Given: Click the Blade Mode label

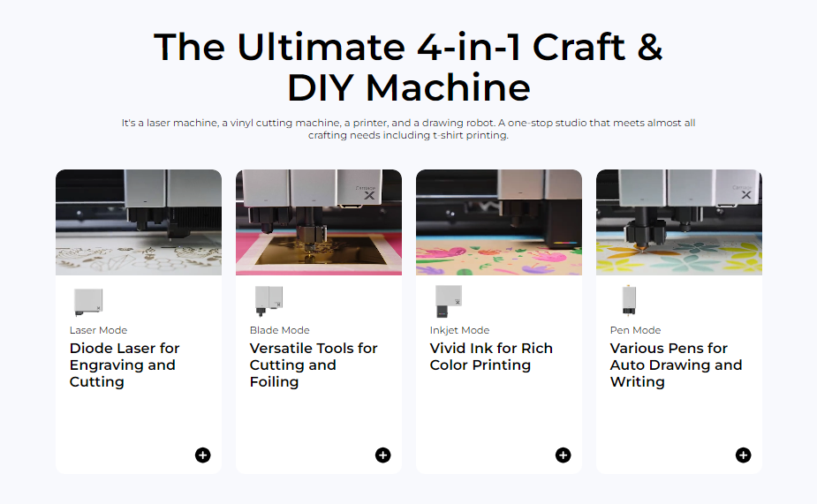Looking at the screenshot, I should 280,330.
